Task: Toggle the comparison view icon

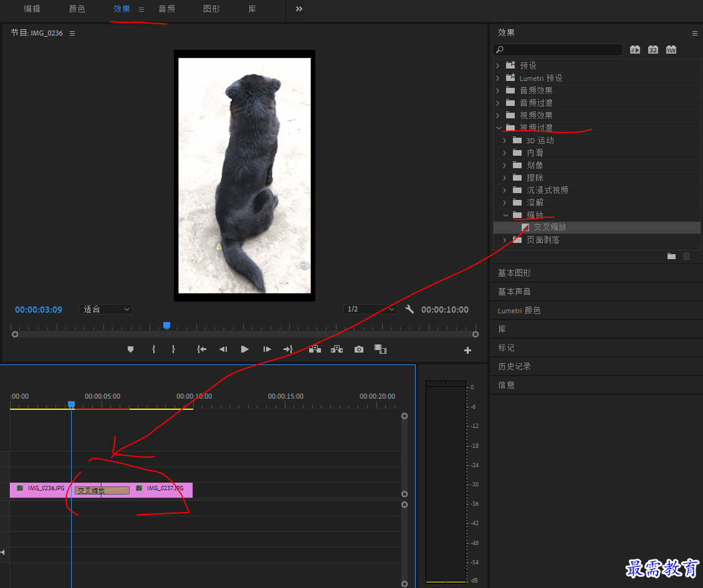Action: pos(380,349)
